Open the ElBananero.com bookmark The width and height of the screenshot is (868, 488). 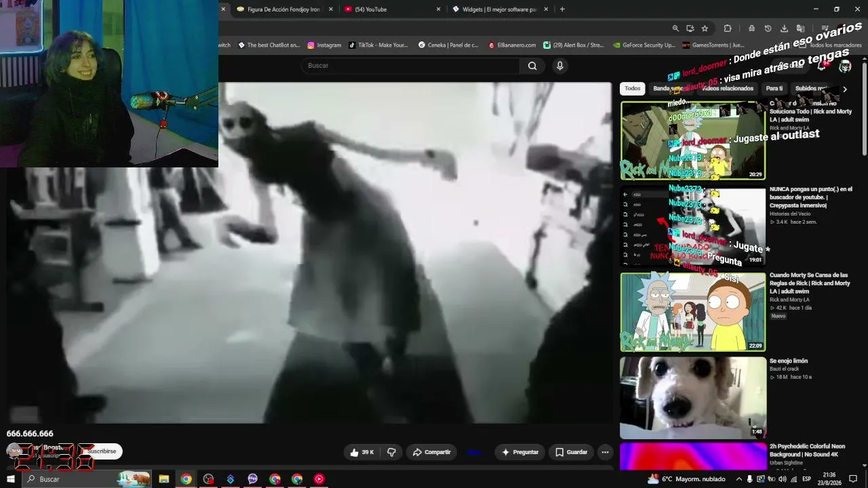click(512, 45)
